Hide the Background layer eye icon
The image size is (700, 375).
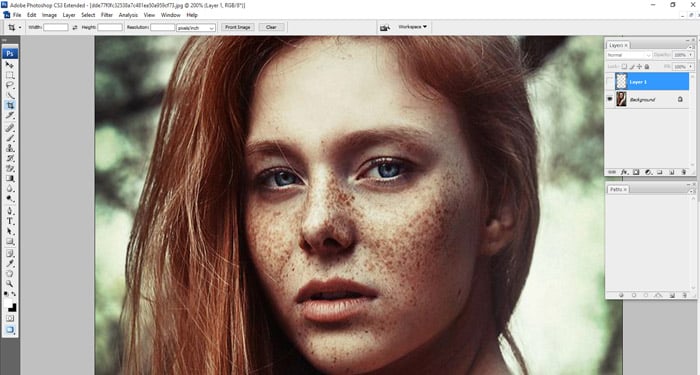click(610, 99)
